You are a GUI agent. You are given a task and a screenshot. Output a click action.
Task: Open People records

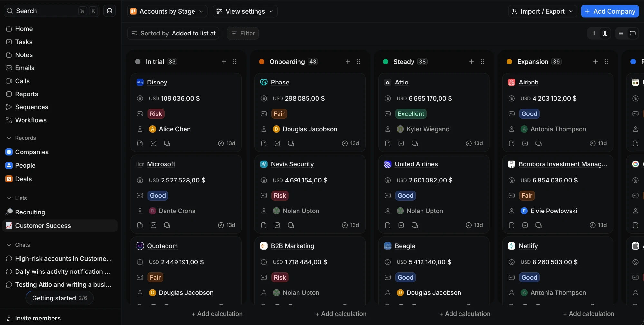(60, 165)
